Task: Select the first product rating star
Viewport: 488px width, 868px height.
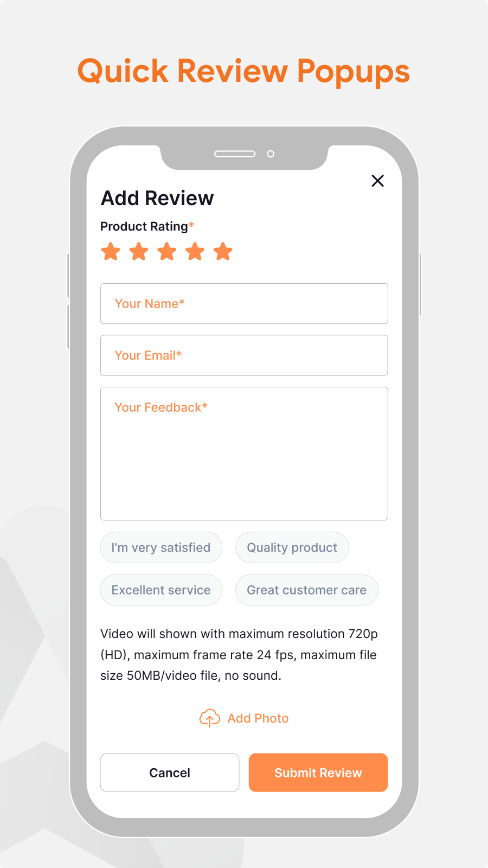Action: point(111,251)
